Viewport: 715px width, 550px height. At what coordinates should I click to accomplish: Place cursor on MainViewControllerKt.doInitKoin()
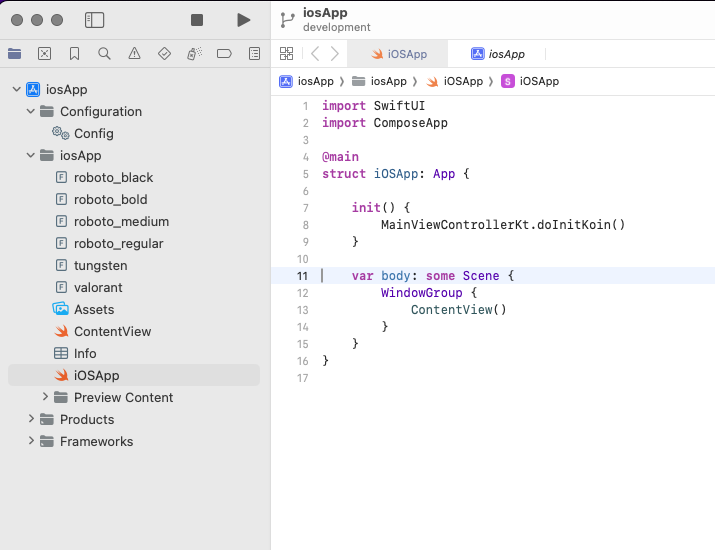coord(503,225)
